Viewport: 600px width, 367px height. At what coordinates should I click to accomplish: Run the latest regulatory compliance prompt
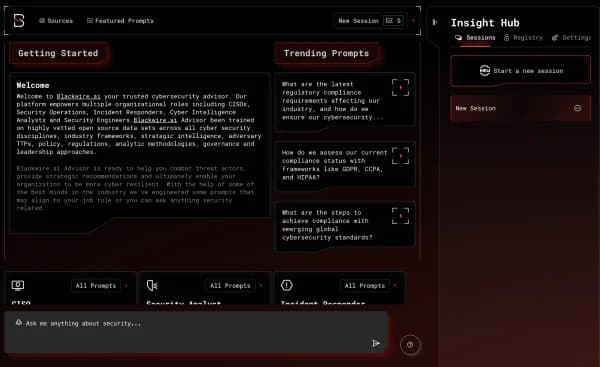point(400,88)
